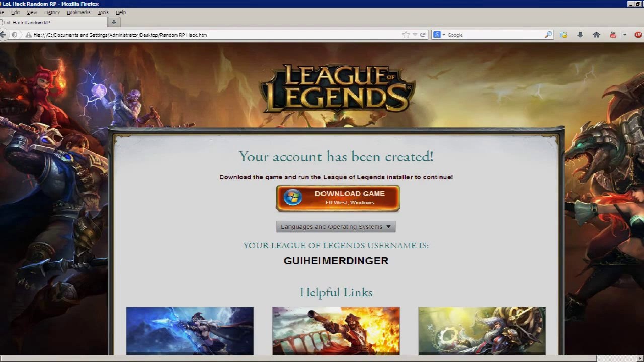Reload the page with the refresh icon
The width and height of the screenshot is (644, 362).
tap(423, 35)
